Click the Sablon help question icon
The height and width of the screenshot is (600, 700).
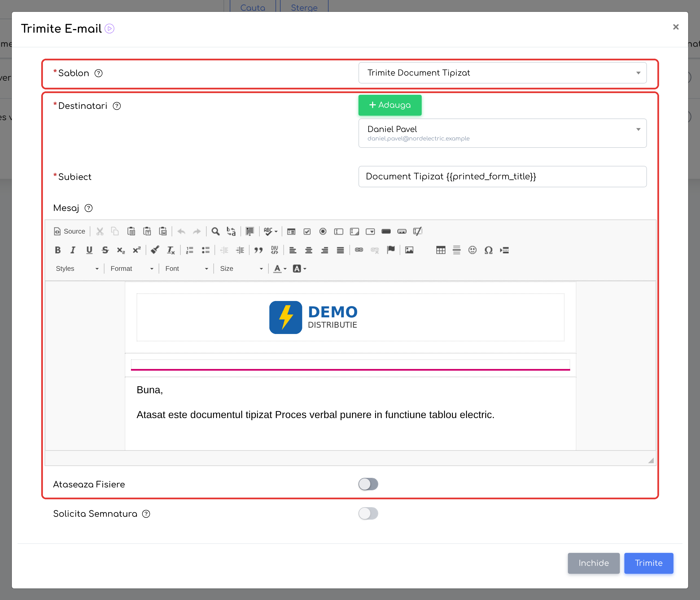point(98,73)
